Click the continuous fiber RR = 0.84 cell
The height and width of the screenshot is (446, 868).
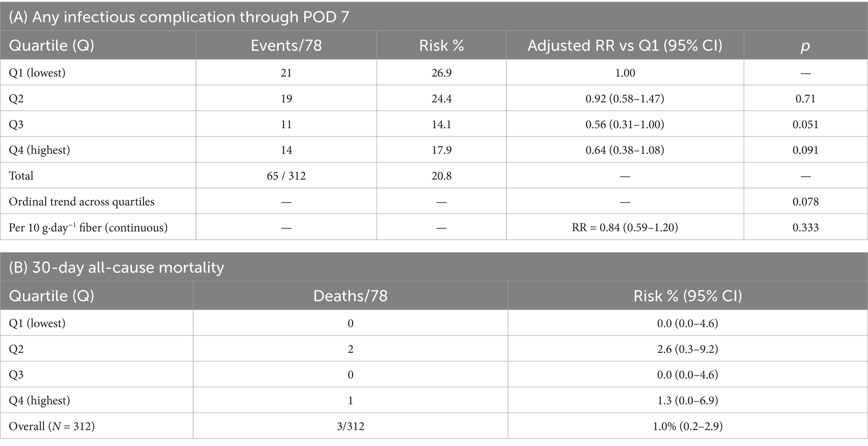[x=625, y=227]
